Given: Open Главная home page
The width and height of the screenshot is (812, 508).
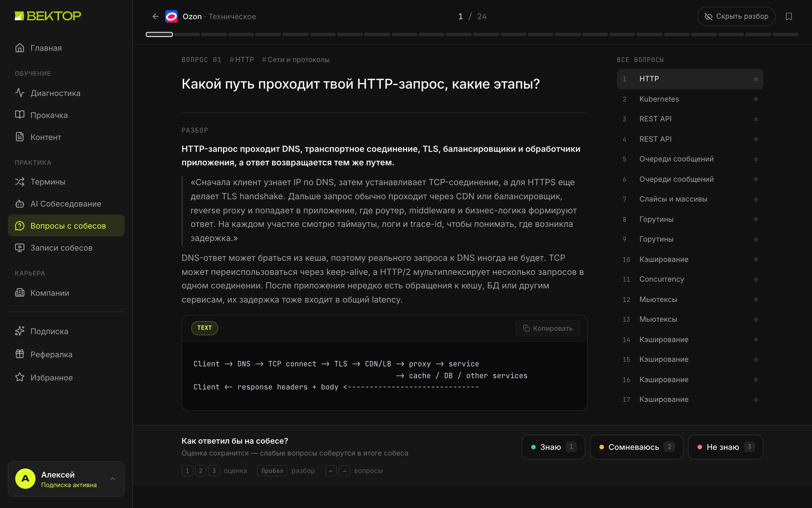Looking at the screenshot, I should [x=66, y=48].
